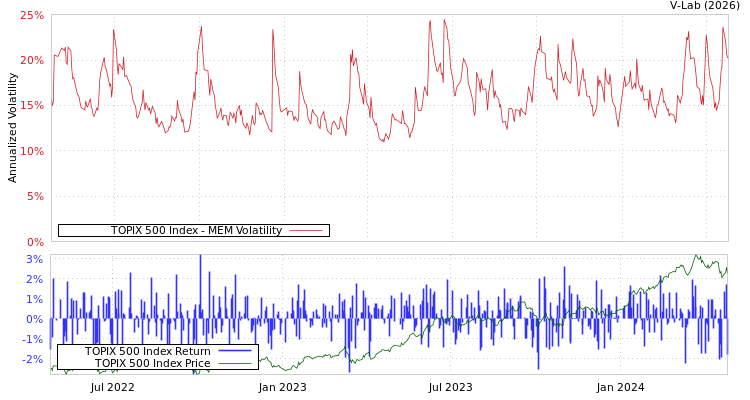Click green line sample beside Index Price
750x400 pixels.
(234, 364)
